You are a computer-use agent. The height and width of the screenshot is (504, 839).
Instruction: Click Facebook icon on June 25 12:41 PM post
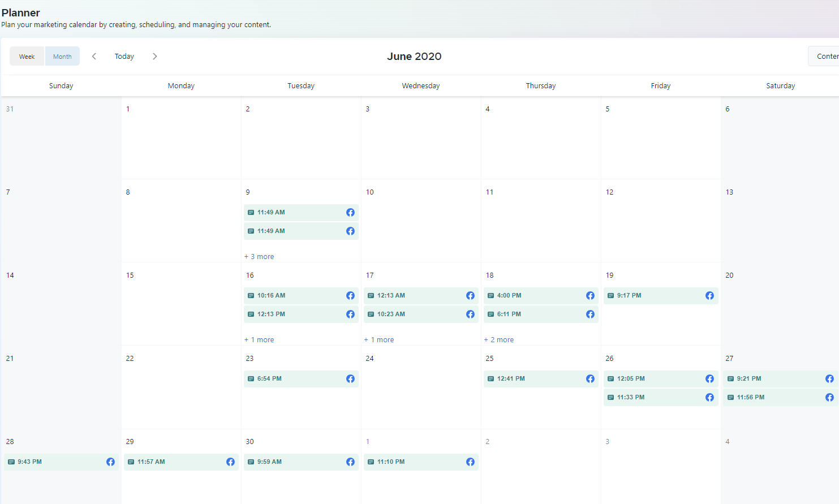590,379
